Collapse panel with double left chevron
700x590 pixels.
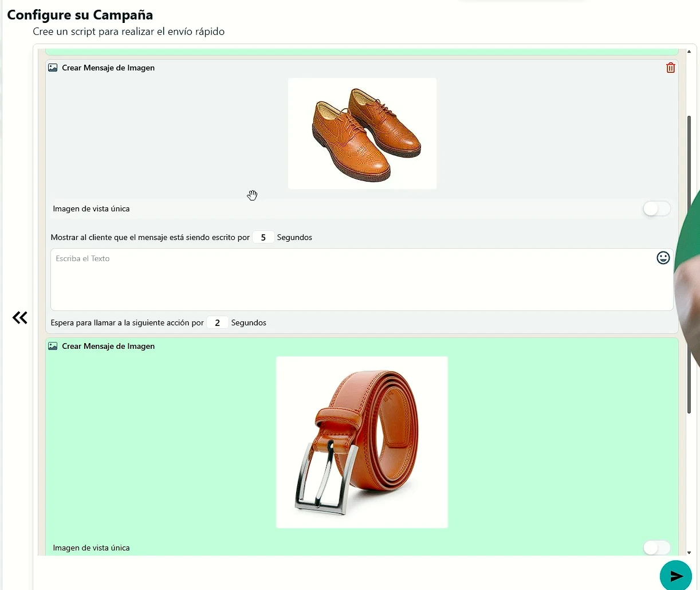tap(20, 317)
